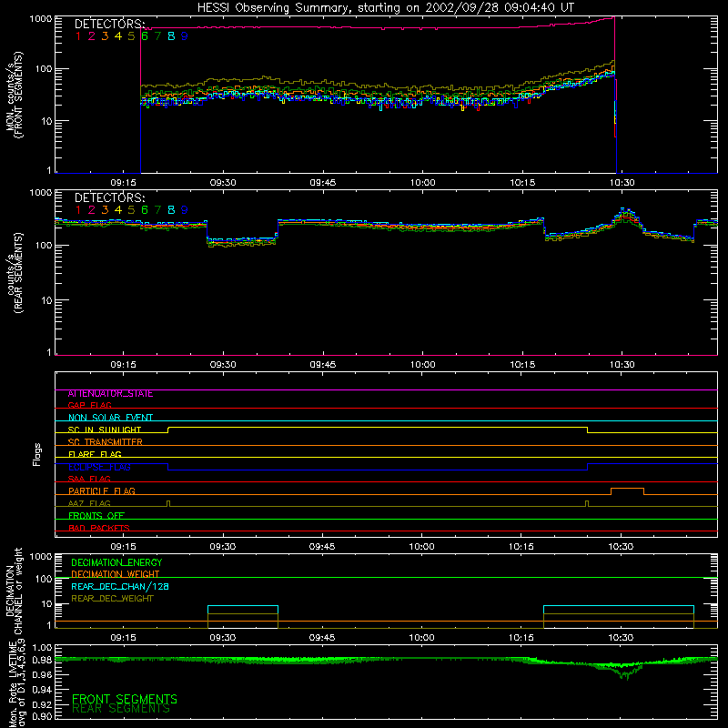Image resolution: width=728 pixels, height=728 pixels.
Task: Click 10:15 tick under the Flags panel
Action: 521,547
